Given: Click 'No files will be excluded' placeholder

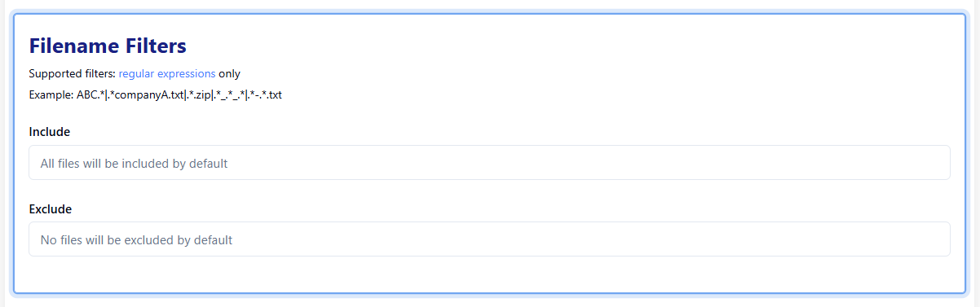Looking at the screenshot, I should point(136,240).
